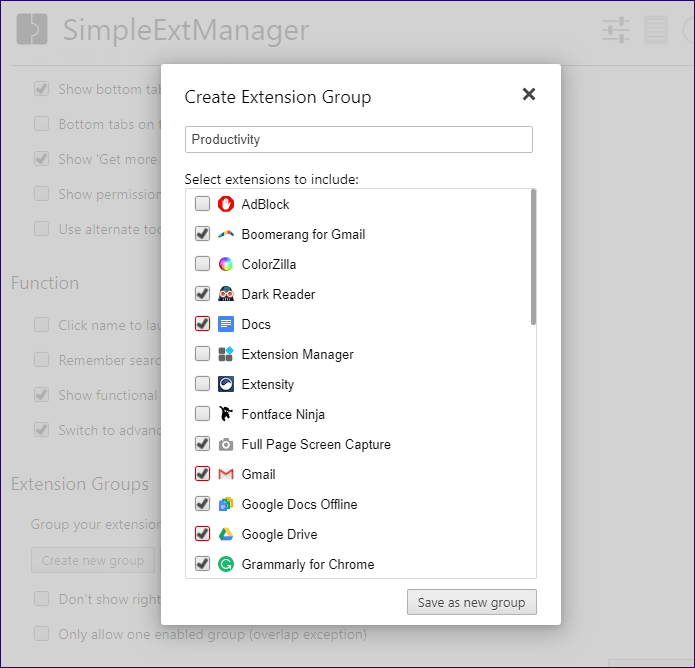Click the ColorZilla color wheel icon

coord(226,264)
